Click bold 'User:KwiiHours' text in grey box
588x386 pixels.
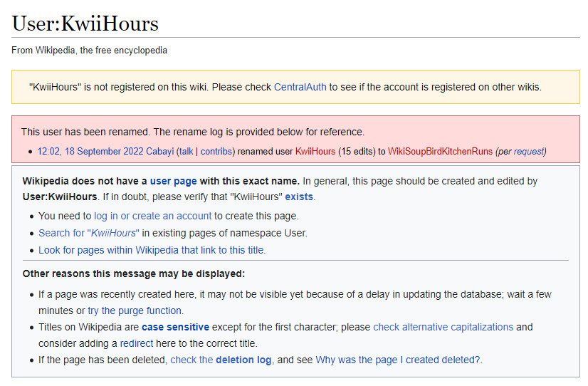click(x=60, y=197)
